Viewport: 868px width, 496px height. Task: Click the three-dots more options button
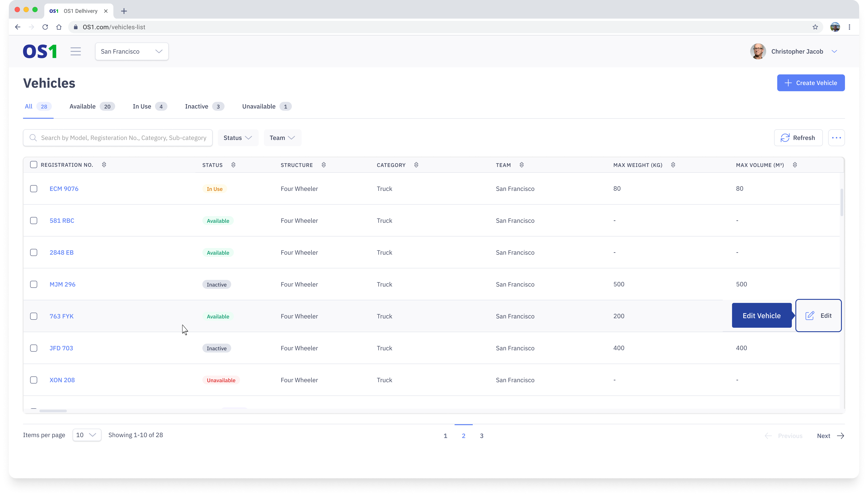836,138
